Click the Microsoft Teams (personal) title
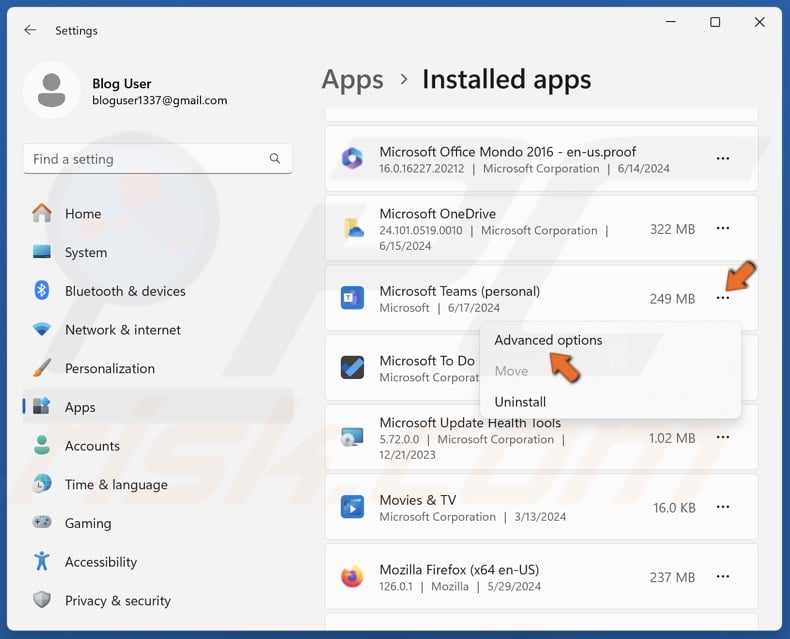This screenshot has height=639, width=790. tap(459, 291)
